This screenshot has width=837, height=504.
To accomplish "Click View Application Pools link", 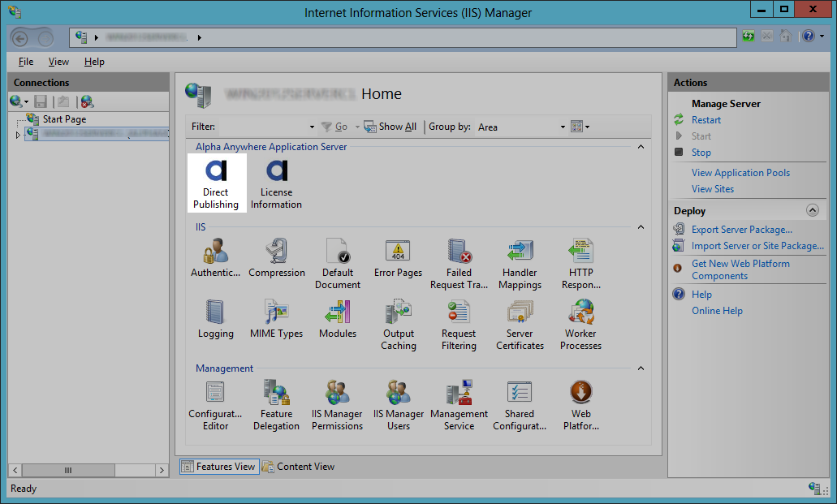I will tap(740, 173).
